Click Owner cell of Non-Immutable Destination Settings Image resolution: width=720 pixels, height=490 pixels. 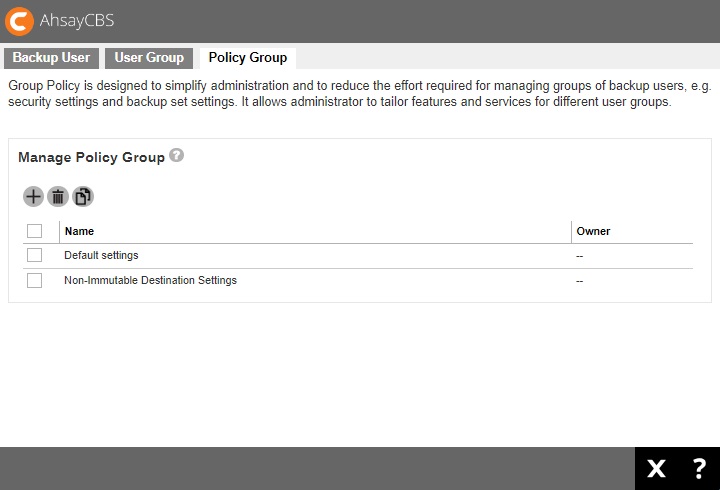point(579,281)
